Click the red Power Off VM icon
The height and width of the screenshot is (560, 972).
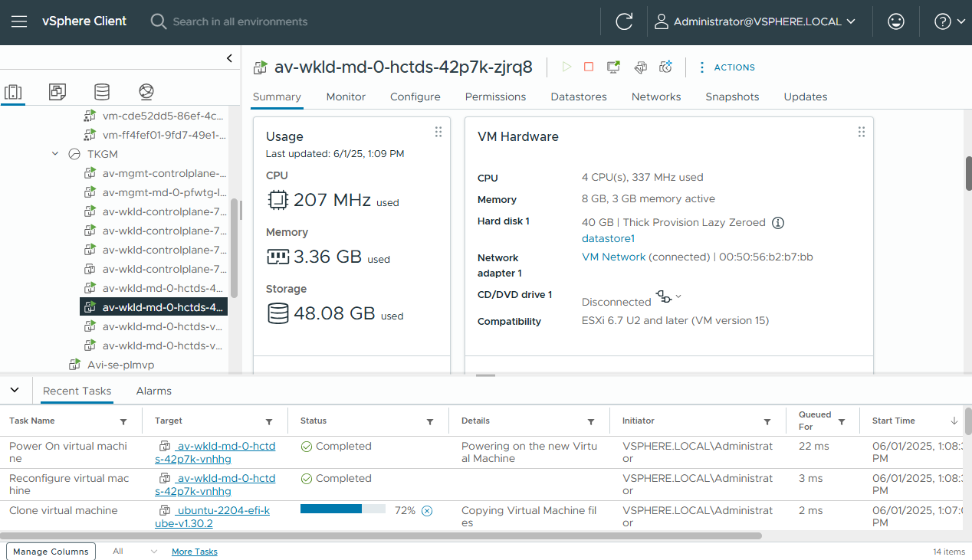[589, 67]
